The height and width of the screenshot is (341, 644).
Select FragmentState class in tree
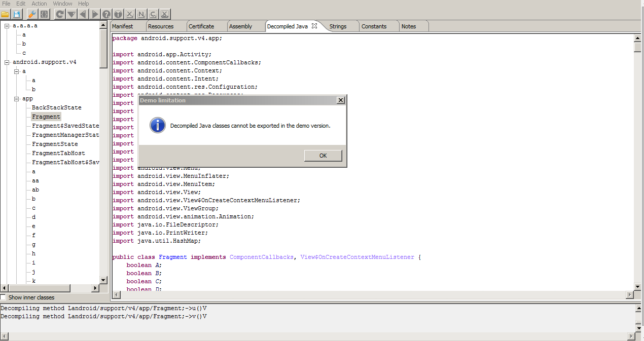tap(55, 144)
